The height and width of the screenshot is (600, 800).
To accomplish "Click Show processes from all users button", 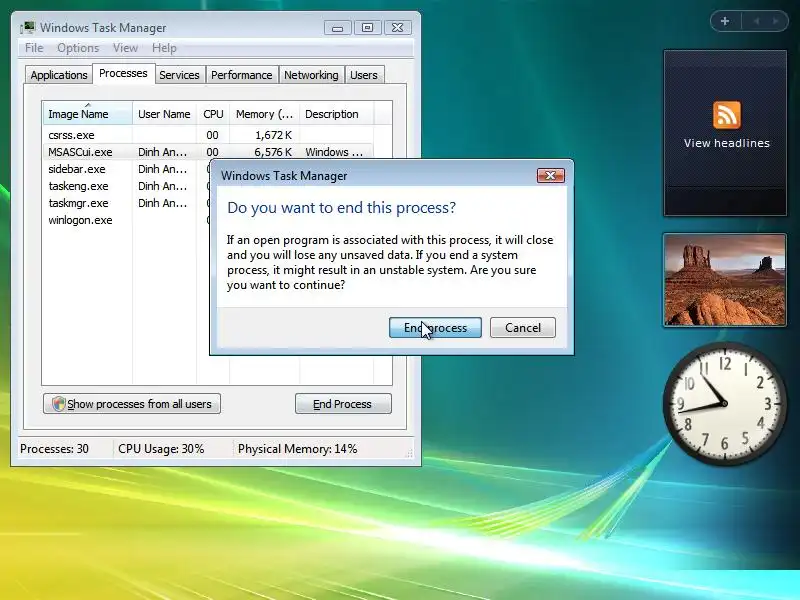I will 132,404.
